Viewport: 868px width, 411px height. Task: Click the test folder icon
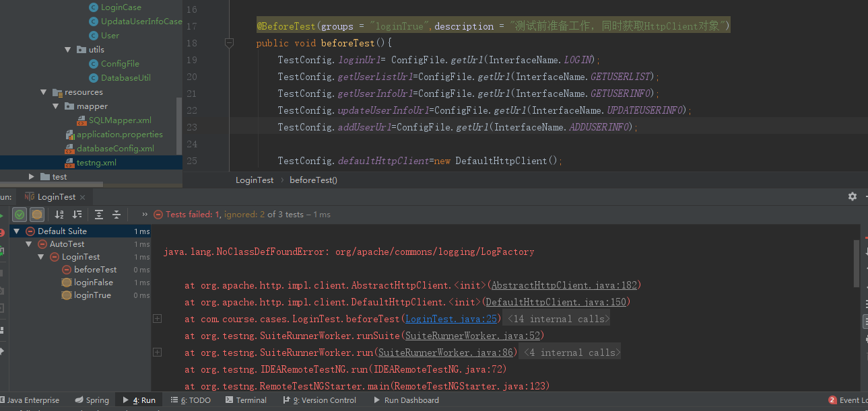[x=45, y=177]
